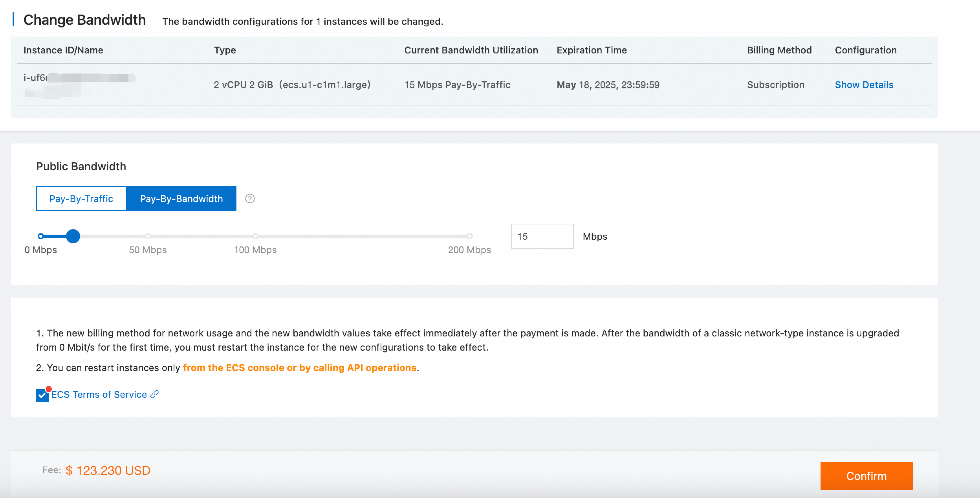Viewport: 980px width, 498px height.
Task: Set slider to the 200 Mbps mark
Action: click(x=470, y=236)
